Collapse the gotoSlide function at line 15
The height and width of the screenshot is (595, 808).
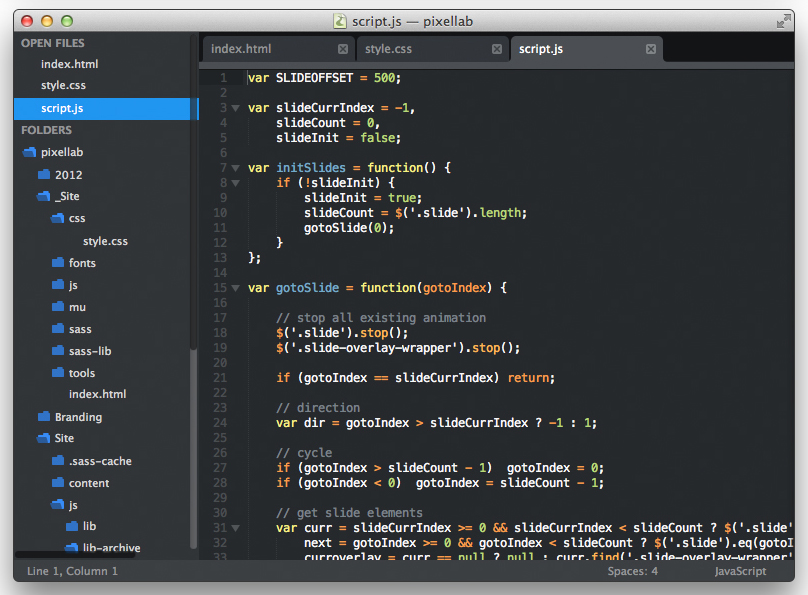[236, 288]
